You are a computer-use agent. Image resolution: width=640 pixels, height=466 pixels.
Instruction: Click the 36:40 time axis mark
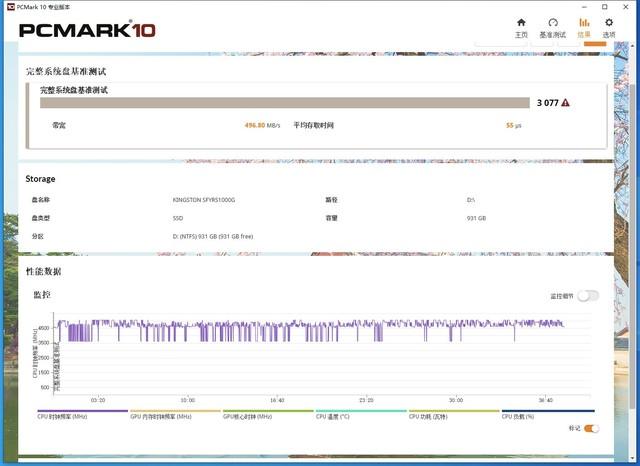(x=546, y=400)
